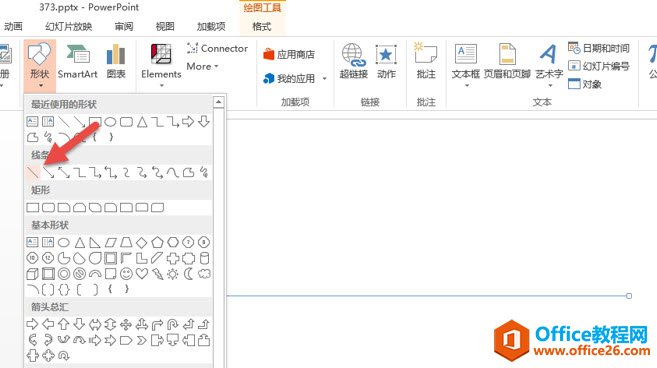Open the 视图 view tab
The image size is (657, 368).
(x=165, y=26)
